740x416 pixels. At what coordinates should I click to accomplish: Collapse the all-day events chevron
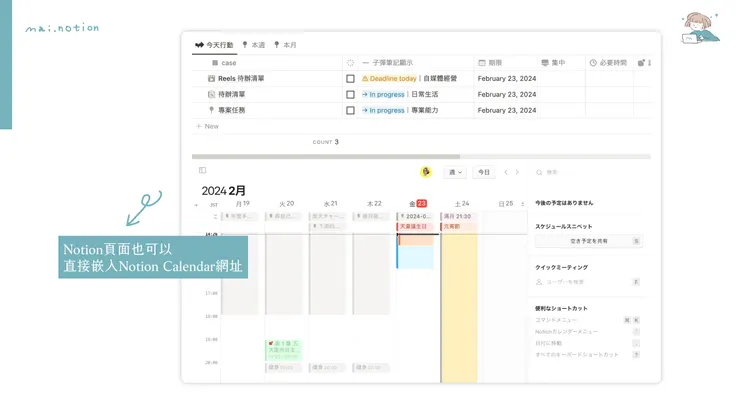(215, 216)
